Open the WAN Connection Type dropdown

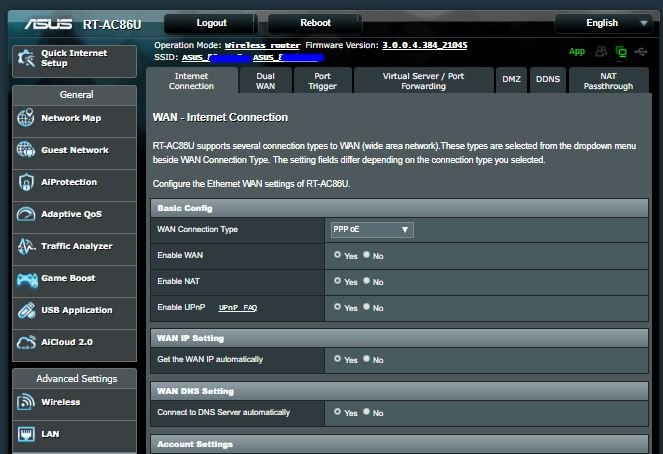372,230
